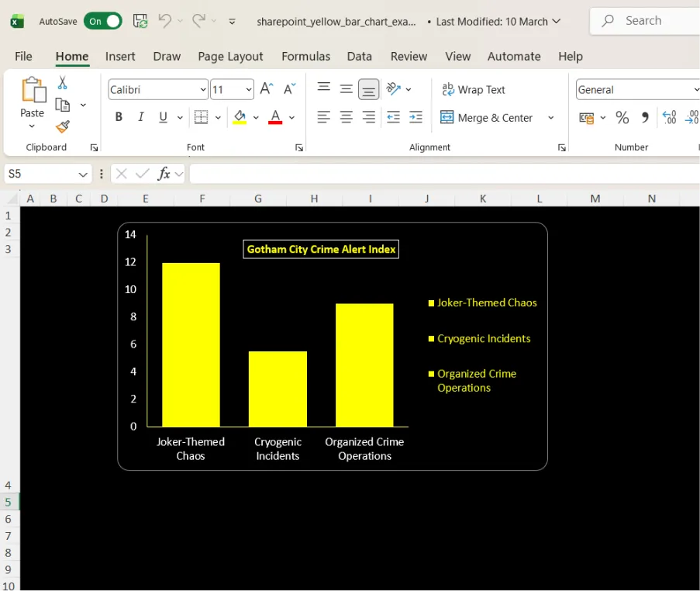Open the Formulas tab
This screenshot has width=700, height=591.
tap(305, 57)
